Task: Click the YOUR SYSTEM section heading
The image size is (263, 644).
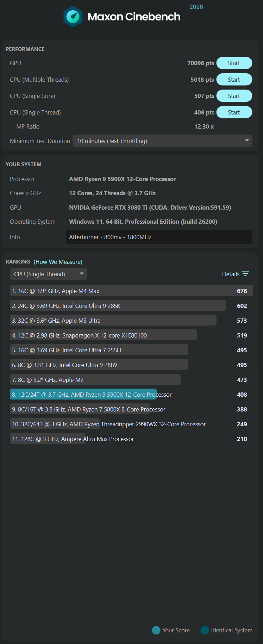Action: (x=24, y=165)
